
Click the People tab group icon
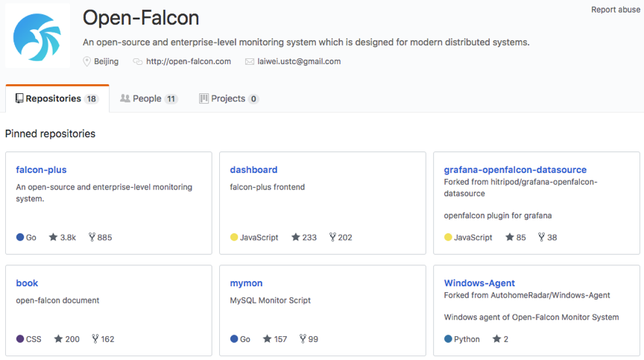(x=125, y=98)
